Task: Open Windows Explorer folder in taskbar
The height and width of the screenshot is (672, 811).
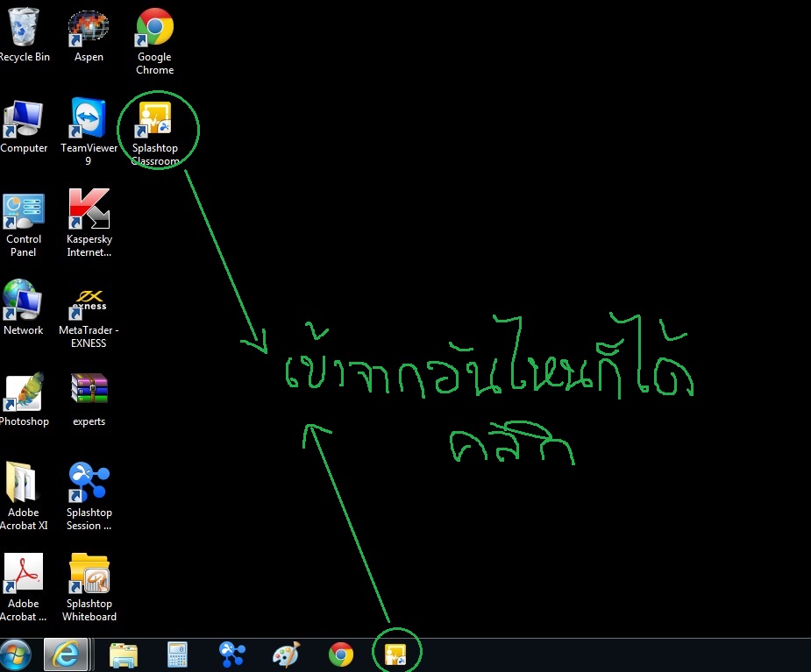Action: (x=123, y=655)
